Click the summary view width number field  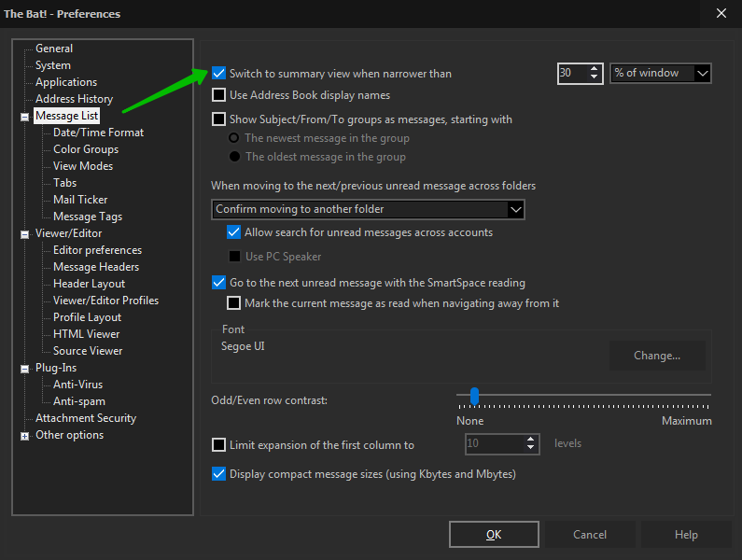574,74
